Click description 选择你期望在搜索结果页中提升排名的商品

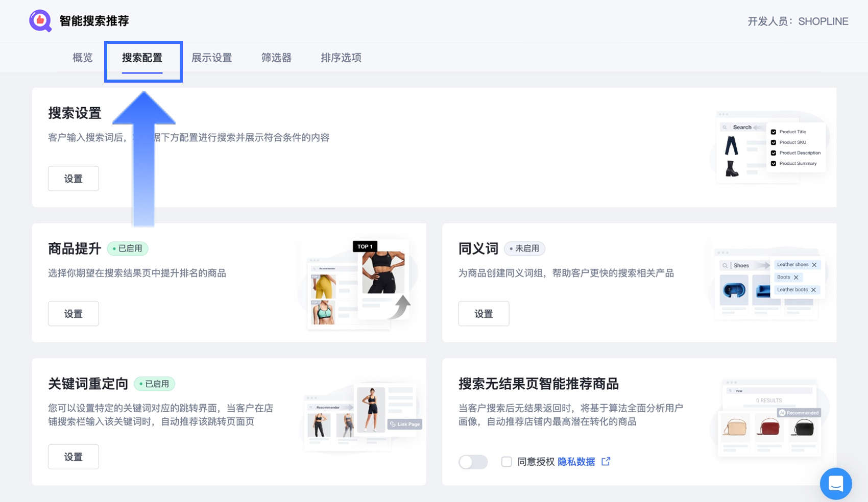click(137, 273)
